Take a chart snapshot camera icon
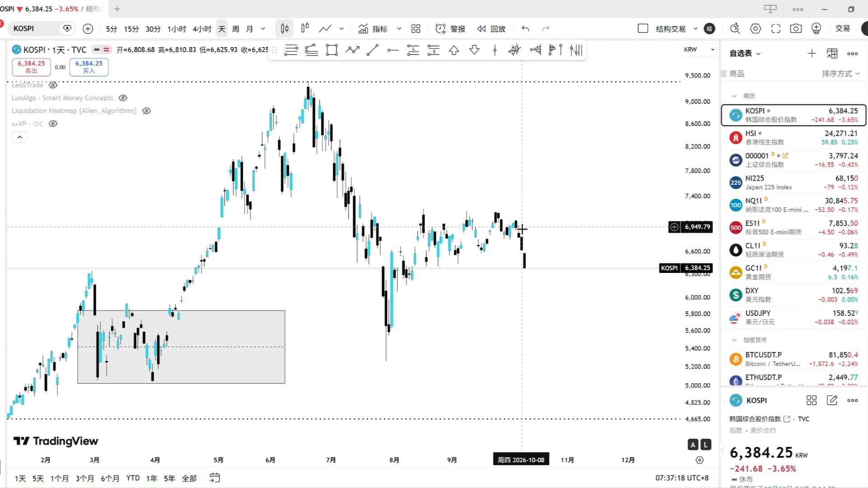This screenshot has width=868, height=488. click(796, 28)
